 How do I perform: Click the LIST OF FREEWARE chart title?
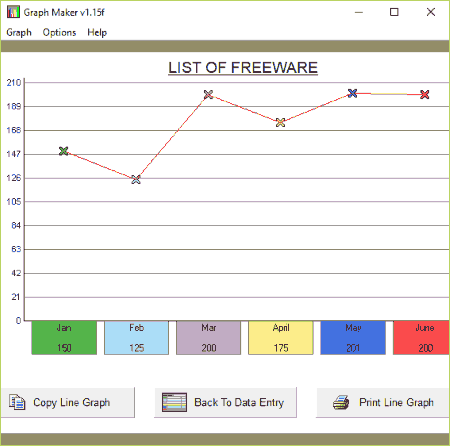[243, 68]
